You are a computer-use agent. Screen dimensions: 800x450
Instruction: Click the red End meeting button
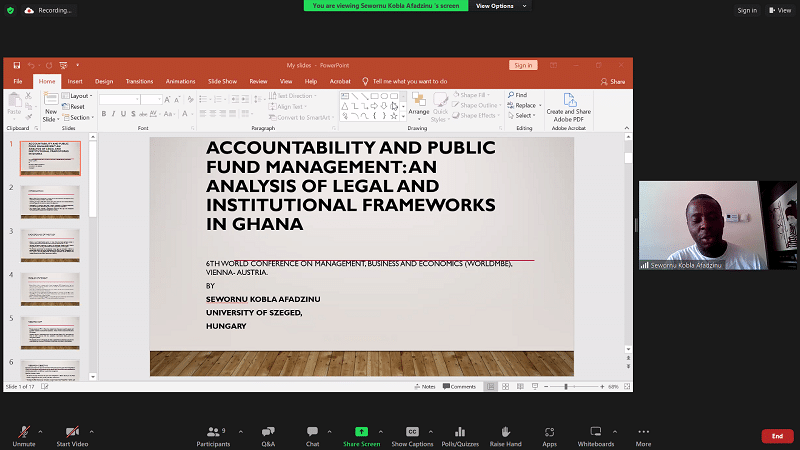click(x=777, y=436)
